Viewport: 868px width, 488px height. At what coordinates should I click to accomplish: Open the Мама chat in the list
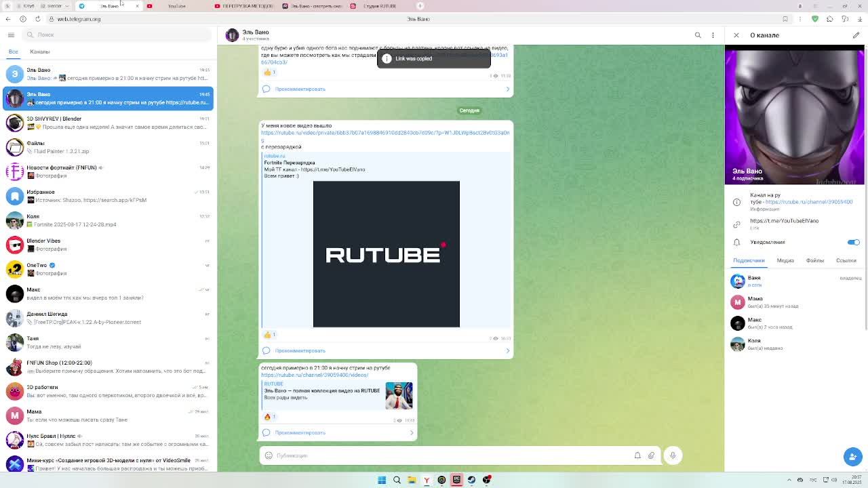point(108,415)
